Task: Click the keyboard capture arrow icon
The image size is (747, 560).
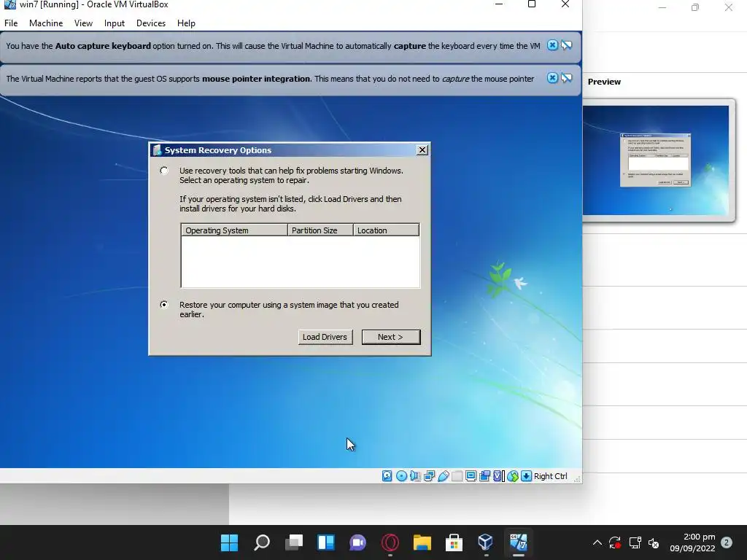Action: (x=526, y=475)
